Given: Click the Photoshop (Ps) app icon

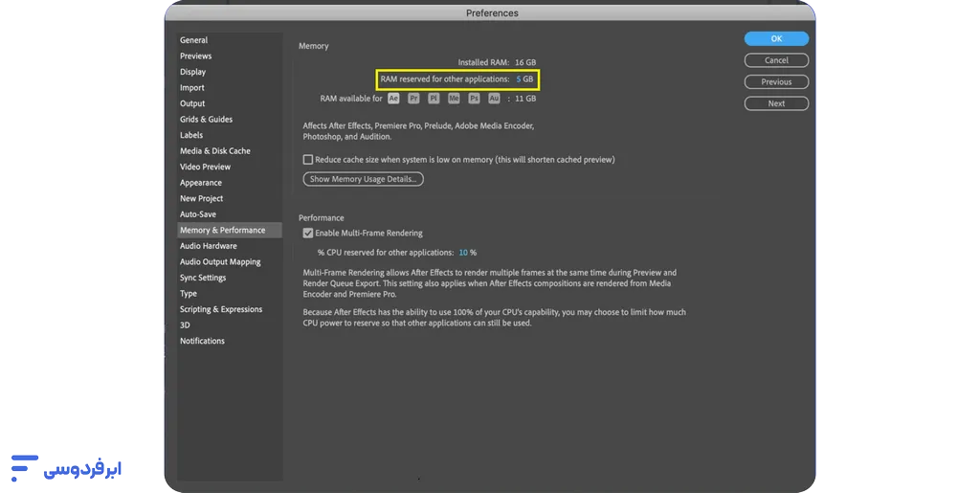Looking at the screenshot, I should [474, 99].
